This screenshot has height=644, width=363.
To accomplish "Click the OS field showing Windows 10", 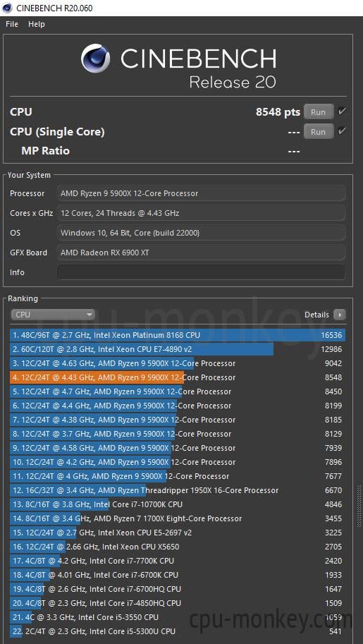I will pos(201,233).
